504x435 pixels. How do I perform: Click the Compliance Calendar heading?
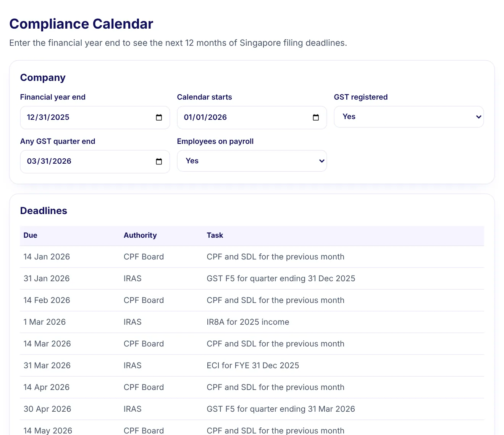(x=81, y=24)
